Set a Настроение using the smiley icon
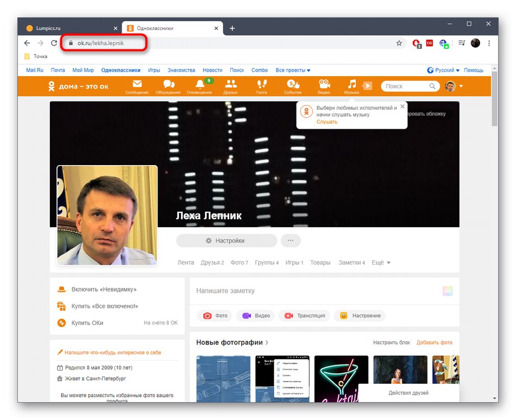The height and width of the screenshot is (420, 516). coord(360,315)
